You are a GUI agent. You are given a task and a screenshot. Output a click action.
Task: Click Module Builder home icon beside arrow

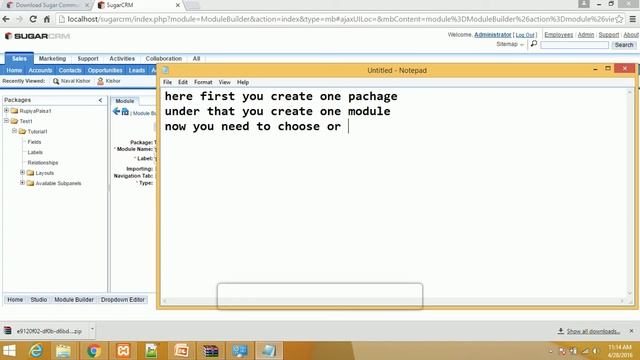(x=125, y=111)
